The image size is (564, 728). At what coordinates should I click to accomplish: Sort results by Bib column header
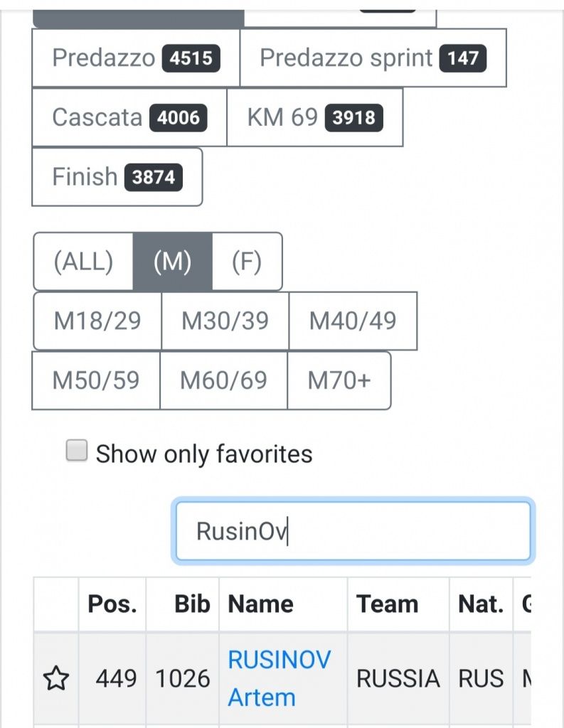click(192, 604)
